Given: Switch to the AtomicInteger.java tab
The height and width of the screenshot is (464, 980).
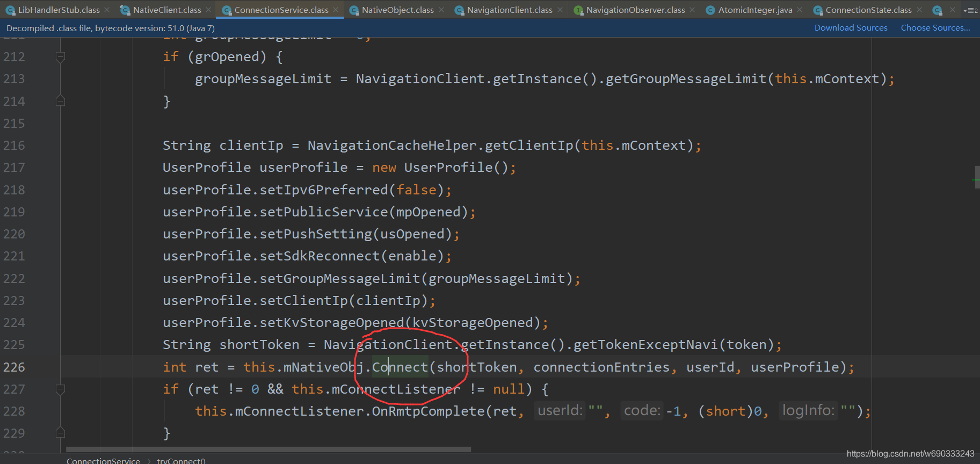Looking at the screenshot, I should (x=755, y=10).
